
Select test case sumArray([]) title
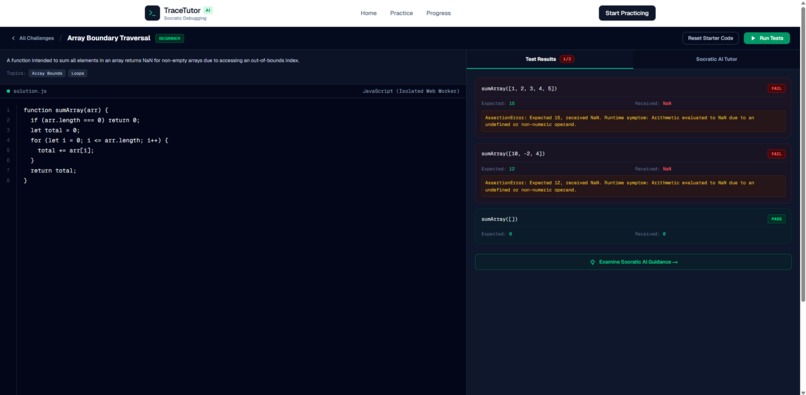click(499, 219)
